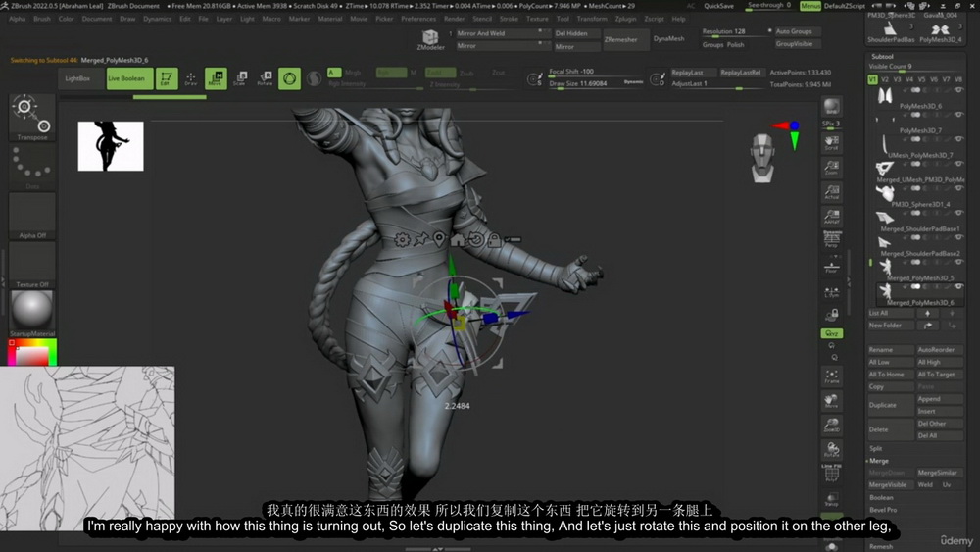Click the QuickSave button
This screenshot has height=552, width=980.
pos(718,6)
